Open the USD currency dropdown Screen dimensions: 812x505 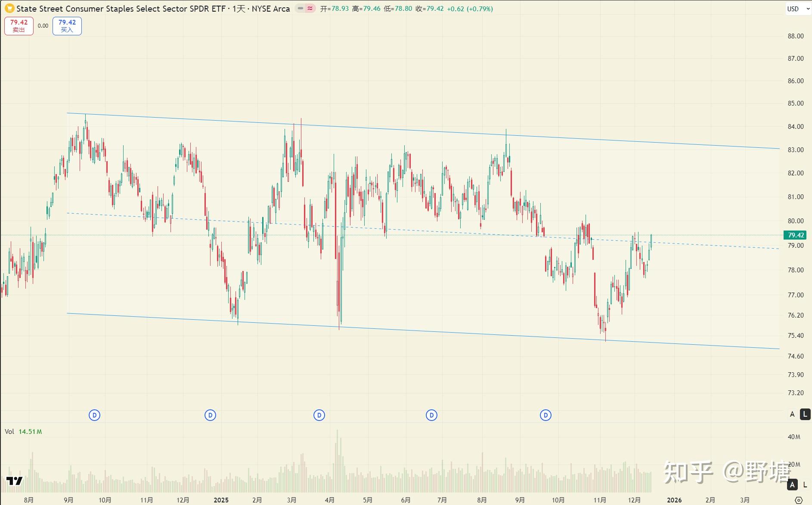pos(798,9)
